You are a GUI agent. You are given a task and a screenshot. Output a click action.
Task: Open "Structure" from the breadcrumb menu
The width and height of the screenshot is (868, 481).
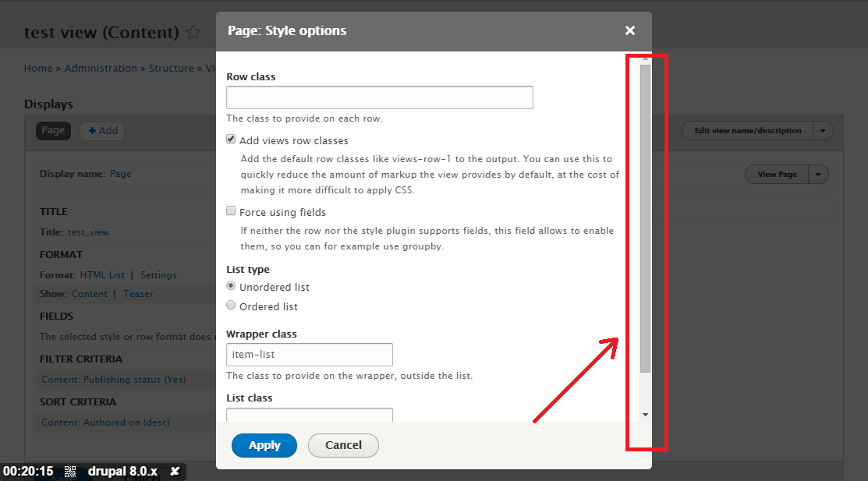pos(171,68)
